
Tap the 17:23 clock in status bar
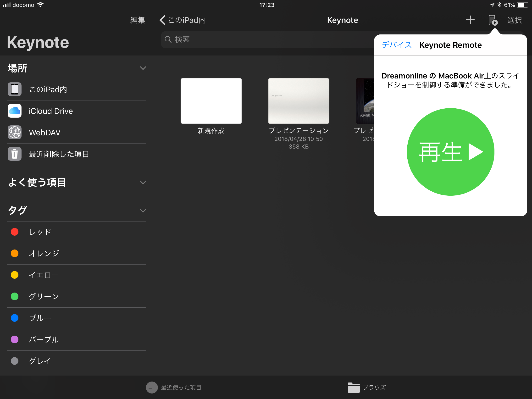coord(267,5)
